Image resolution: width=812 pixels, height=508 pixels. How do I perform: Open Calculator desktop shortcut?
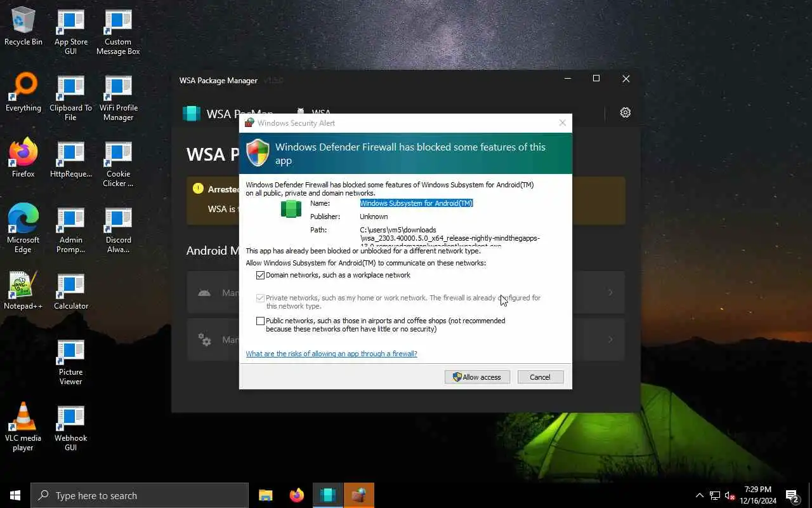click(70, 291)
